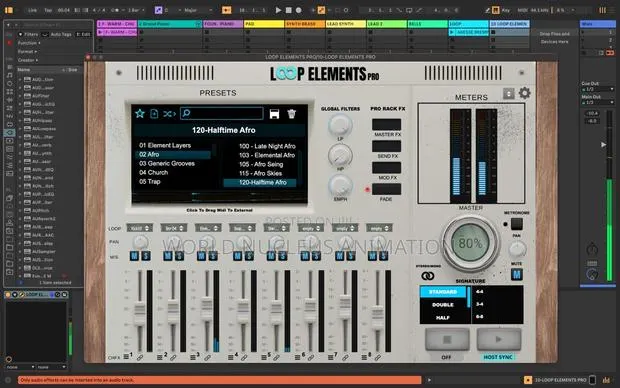Select the Double signature mode
620x388 pixels.
click(x=443, y=305)
